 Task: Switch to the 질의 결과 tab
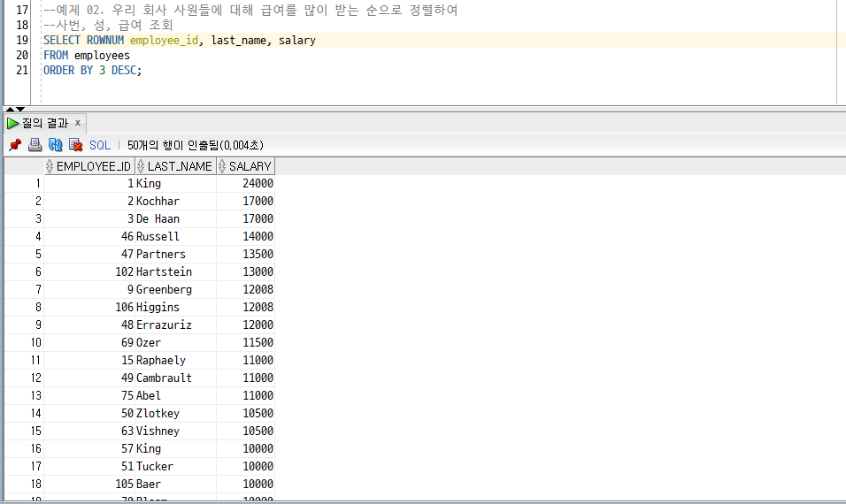45,124
